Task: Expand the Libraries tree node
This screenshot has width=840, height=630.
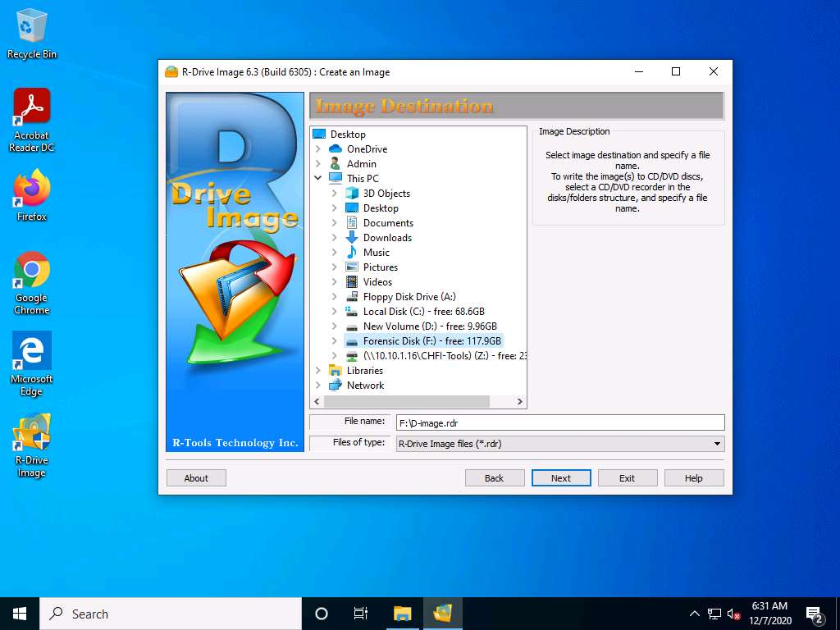Action: point(318,370)
